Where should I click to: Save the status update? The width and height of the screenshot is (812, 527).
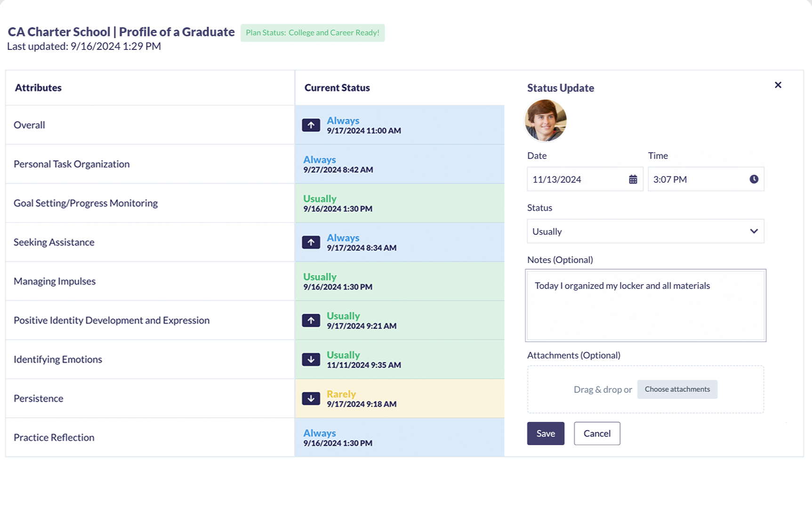tap(545, 433)
